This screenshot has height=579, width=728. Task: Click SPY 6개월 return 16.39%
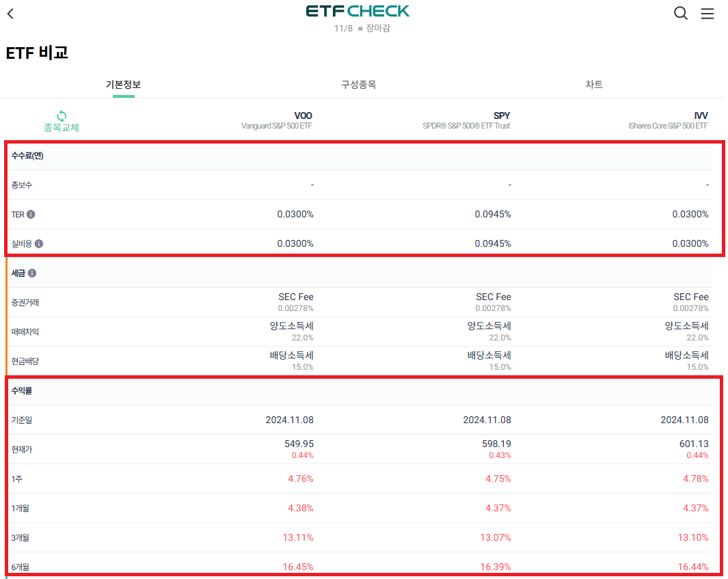[496, 567]
